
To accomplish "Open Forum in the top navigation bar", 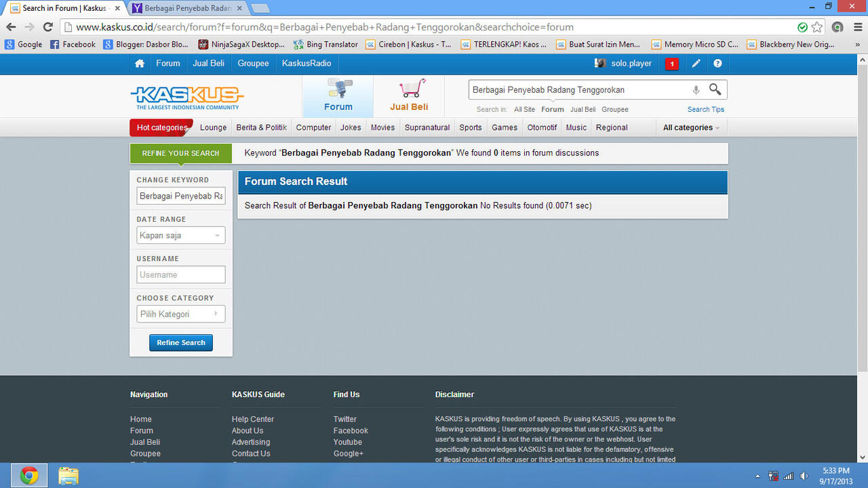I will coord(168,63).
